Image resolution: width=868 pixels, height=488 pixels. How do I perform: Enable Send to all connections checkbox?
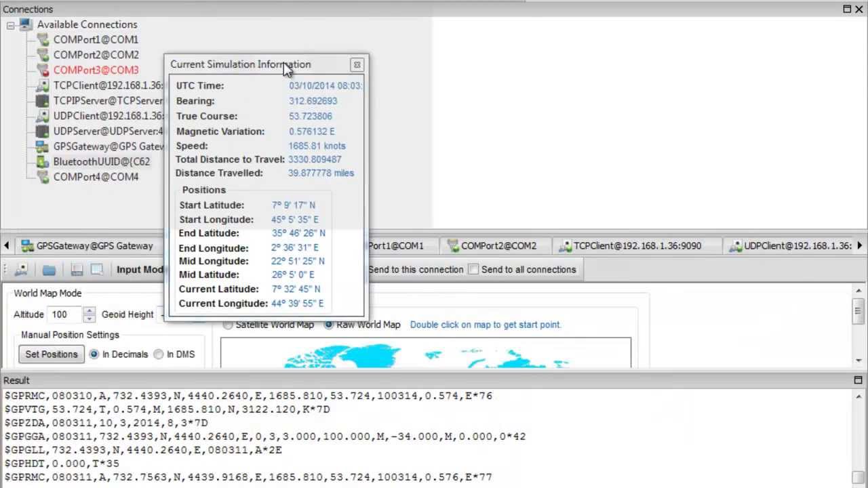(474, 269)
